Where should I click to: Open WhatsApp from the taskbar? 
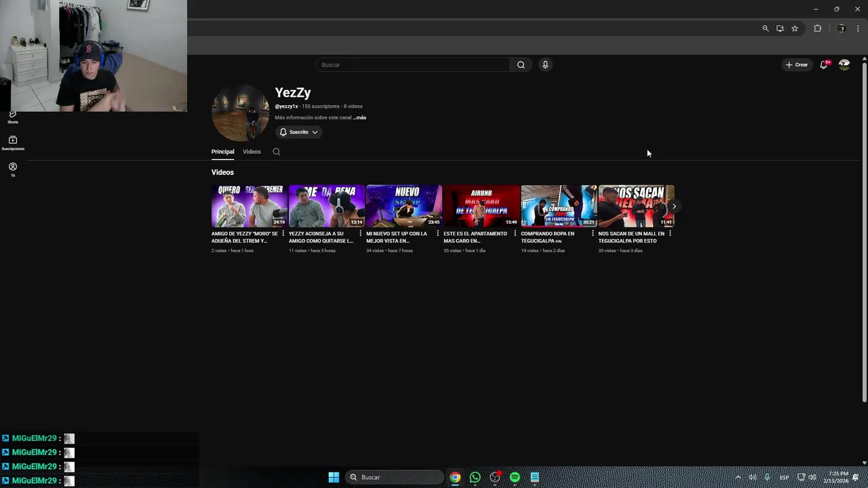click(x=475, y=477)
